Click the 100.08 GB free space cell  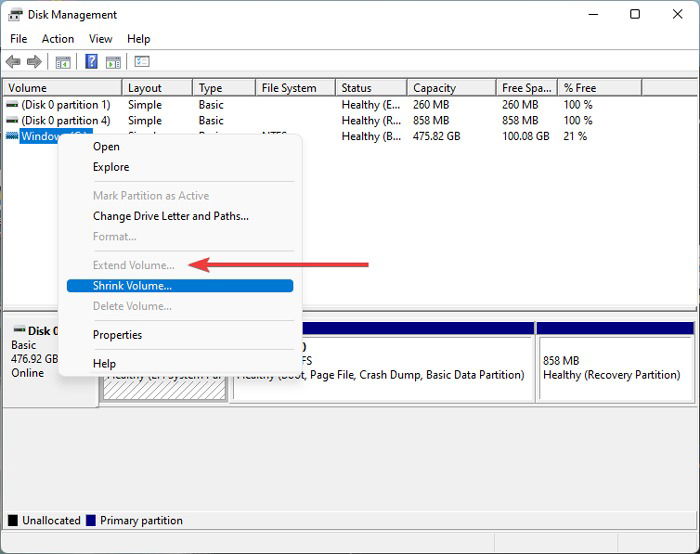pos(525,136)
